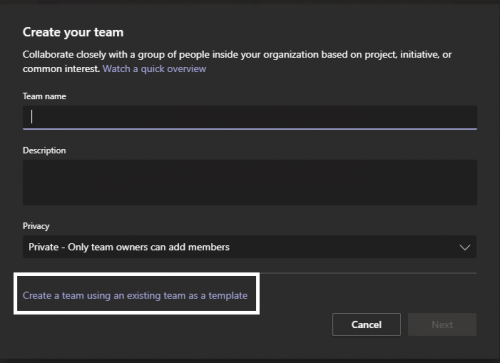Click the dialog's intro text about collaborating

point(237,62)
